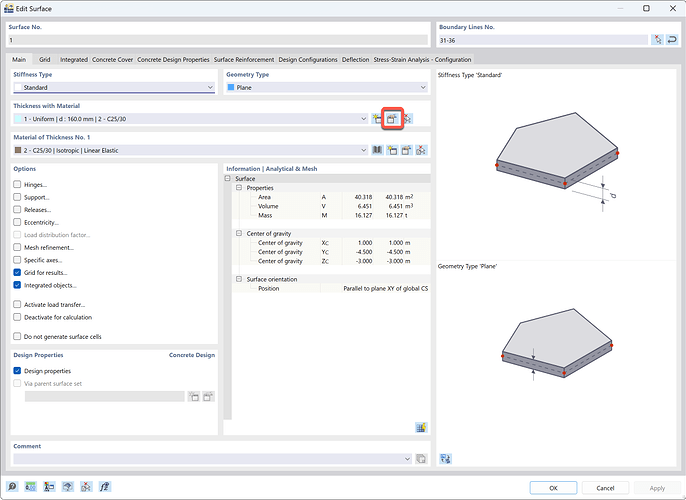The height and width of the screenshot is (500, 686).
Task: Click the Cancel button
Action: click(605, 488)
